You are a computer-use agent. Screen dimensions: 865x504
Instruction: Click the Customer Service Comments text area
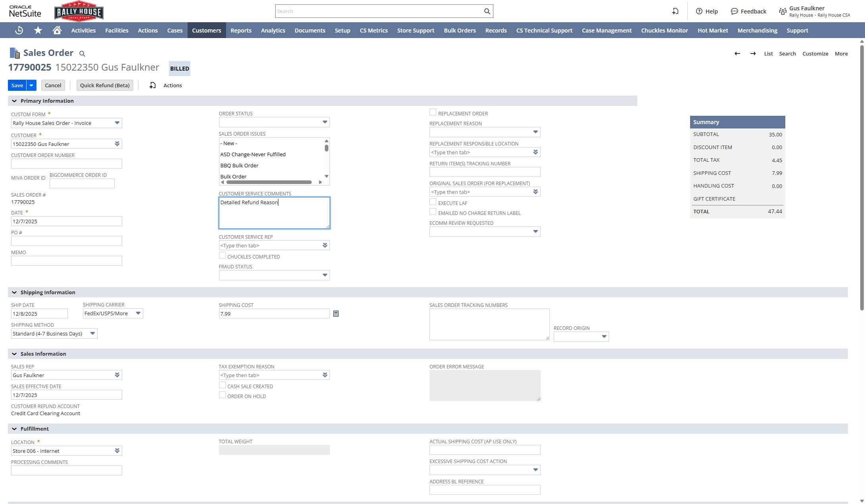(x=274, y=213)
